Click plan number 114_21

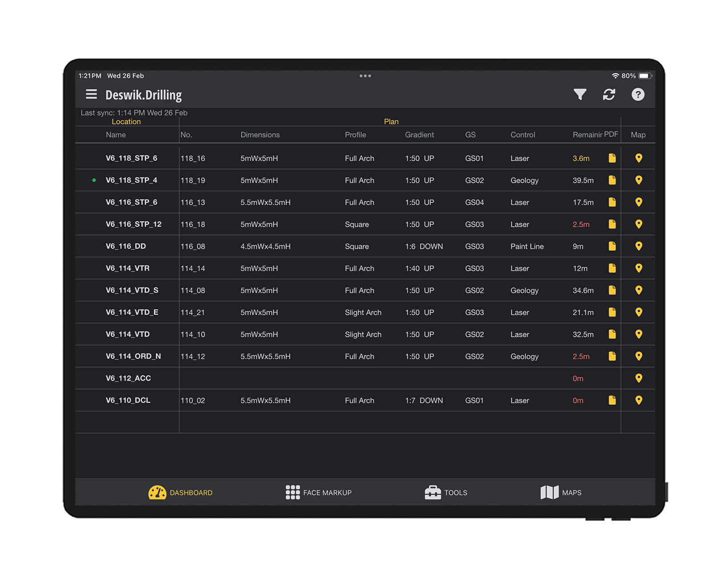pos(192,313)
